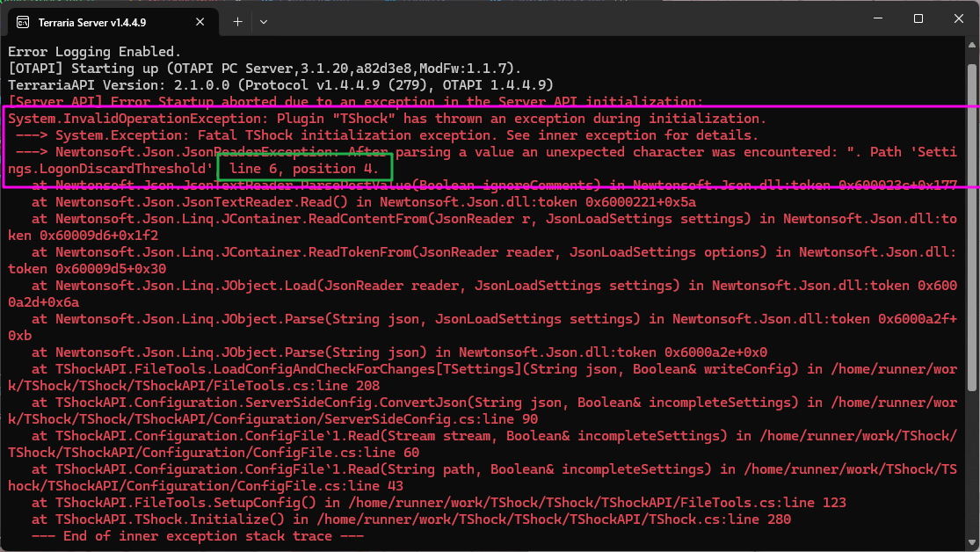Minimize the terminal window
Image resolution: width=980 pixels, height=552 pixels.
pyautogui.click(x=878, y=18)
